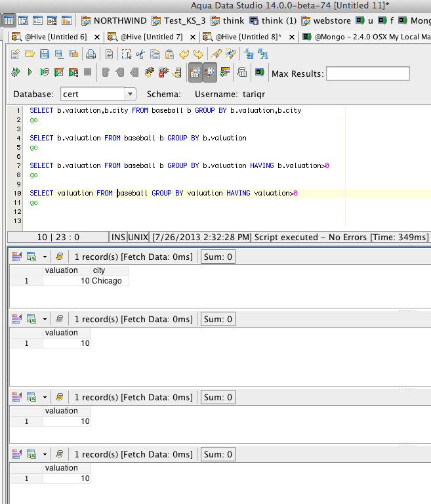Click editor line 7 with HAVING b.valuation>0
This screenshot has width=431, height=504.
(179, 165)
